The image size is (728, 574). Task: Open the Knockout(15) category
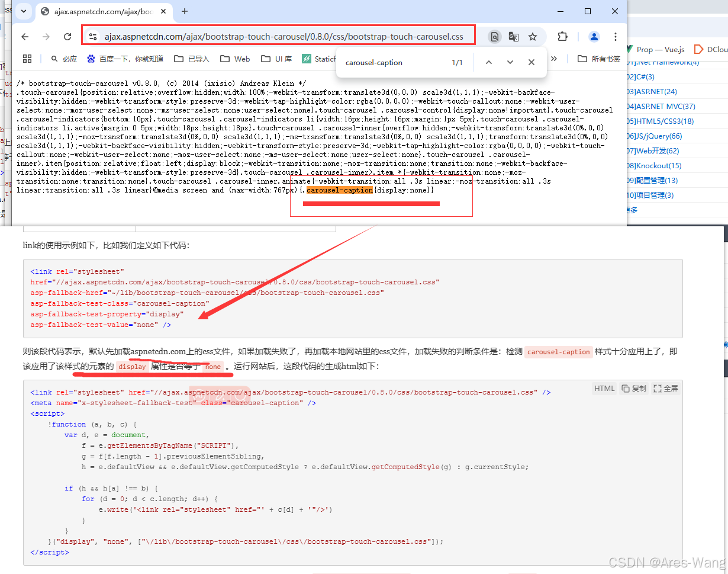coord(654,165)
